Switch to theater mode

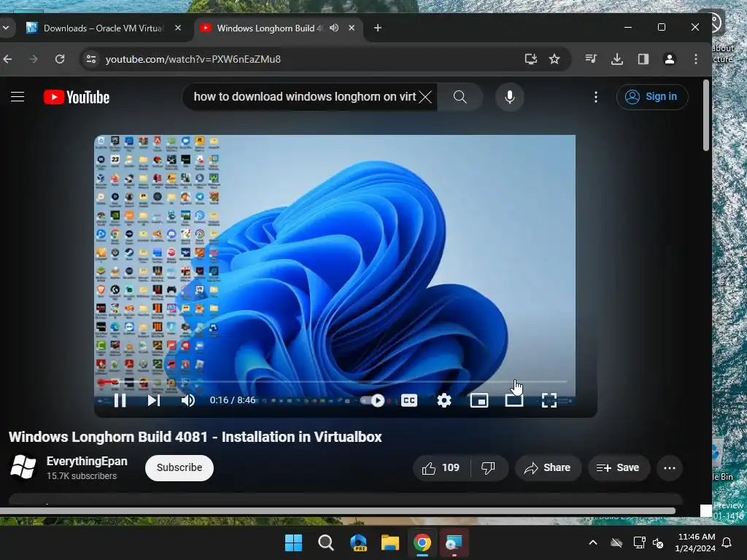click(514, 400)
